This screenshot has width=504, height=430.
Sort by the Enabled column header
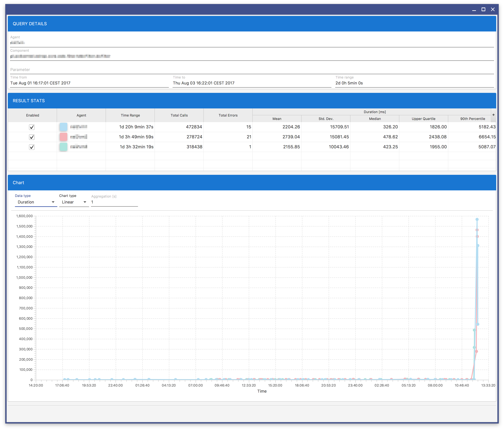tap(33, 115)
